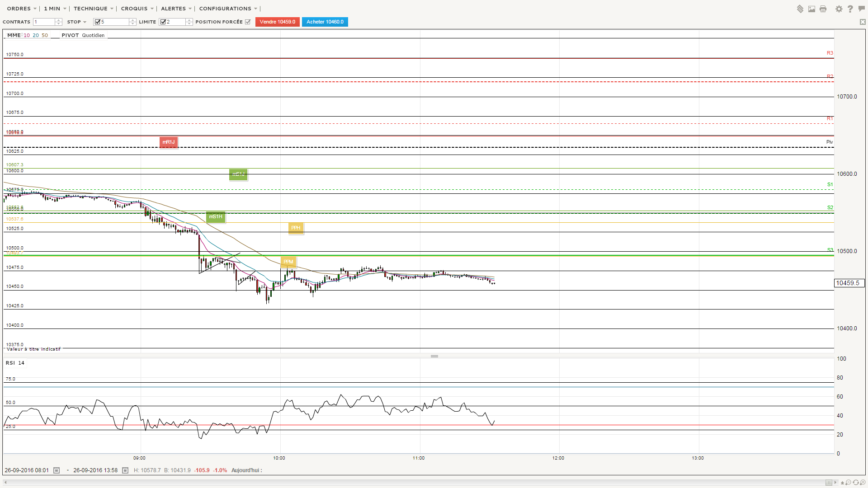This screenshot has width=868, height=488.
Task: Open settings gear icon
Action: 839,9
